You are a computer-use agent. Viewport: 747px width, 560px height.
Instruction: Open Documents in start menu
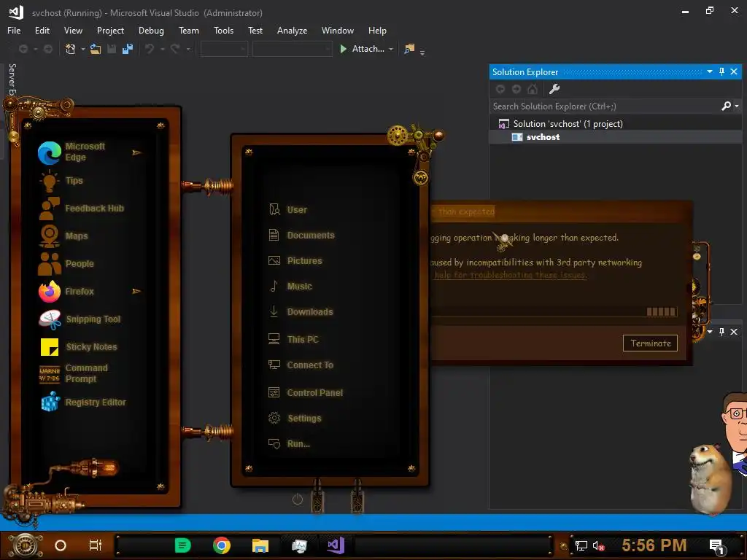pos(301,235)
